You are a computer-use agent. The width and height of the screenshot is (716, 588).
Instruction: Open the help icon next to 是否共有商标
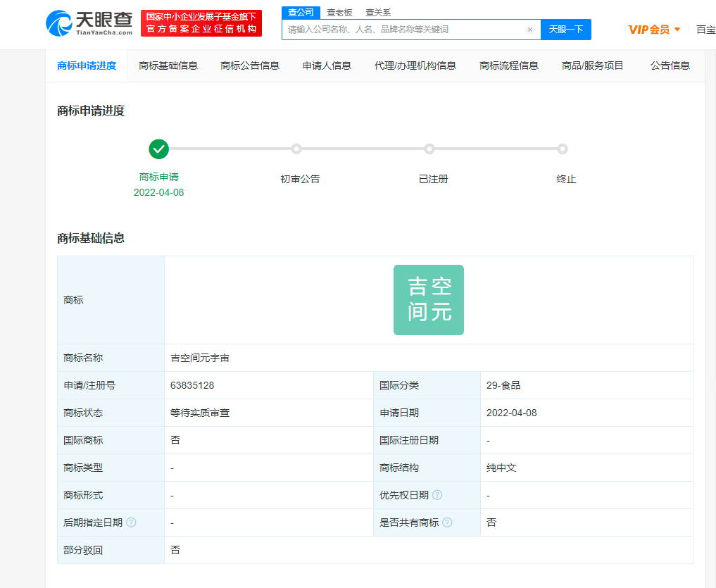click(448, 523)
